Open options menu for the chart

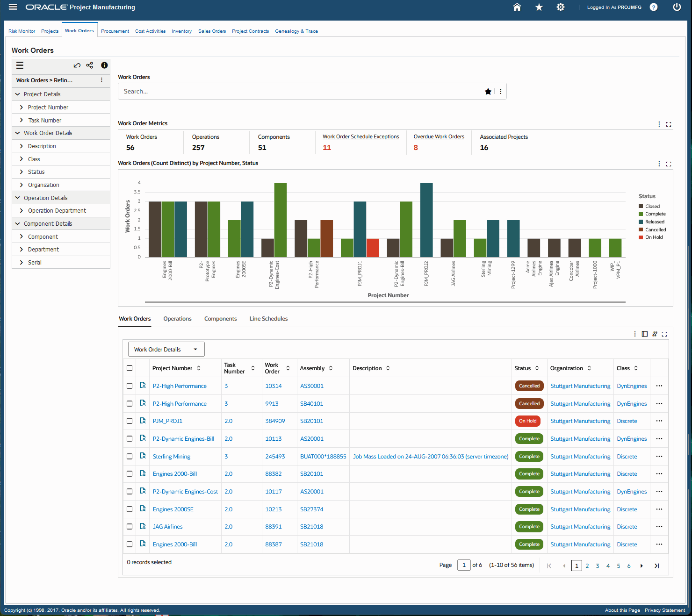click(x=659, y=164)
